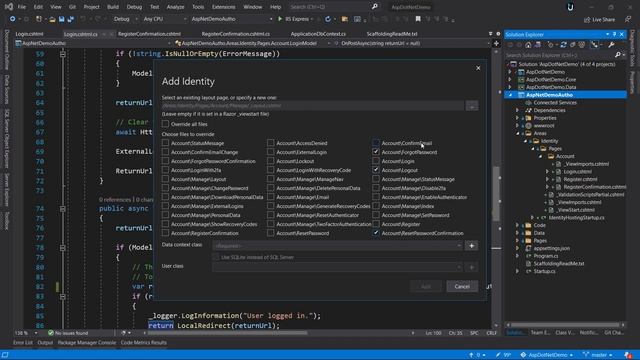Uncheck the Account\ForgotPassword checkbox
The image size is (640, 360).
(376, 152)
